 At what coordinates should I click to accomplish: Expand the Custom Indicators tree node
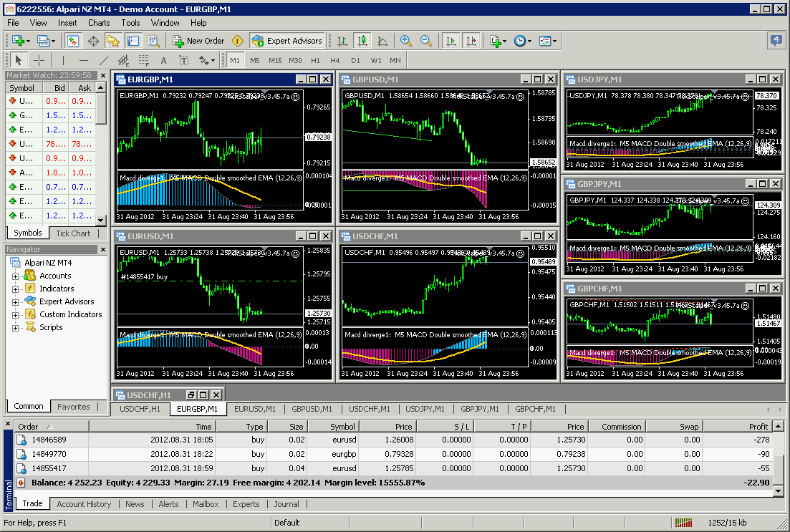16,314
